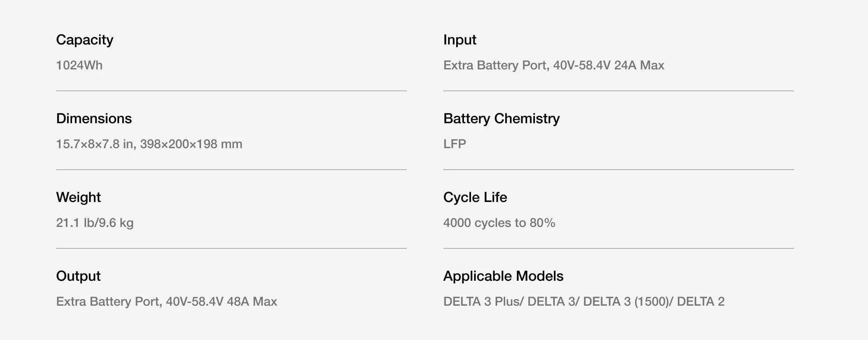Image resolution: width=868 pixels, height=340 pixels.
Task: Click the 80% figure under Cycle Life
Action: coord(542,223)
